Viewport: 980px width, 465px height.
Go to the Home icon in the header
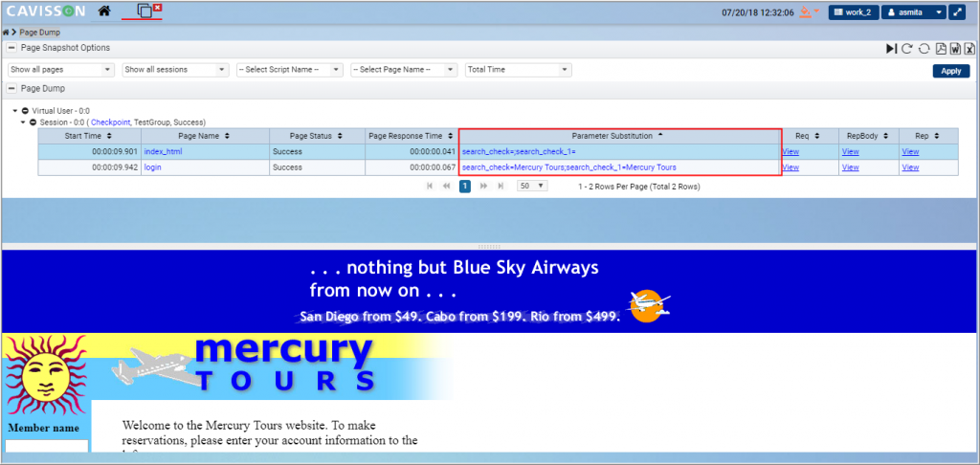point(104,11)
